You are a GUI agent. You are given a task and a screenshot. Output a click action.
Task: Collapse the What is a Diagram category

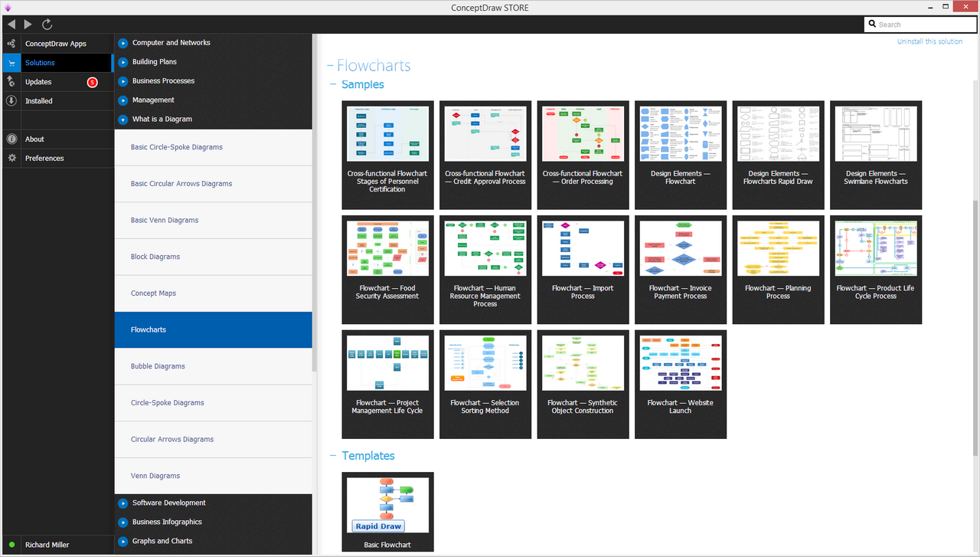click(123, 120)
